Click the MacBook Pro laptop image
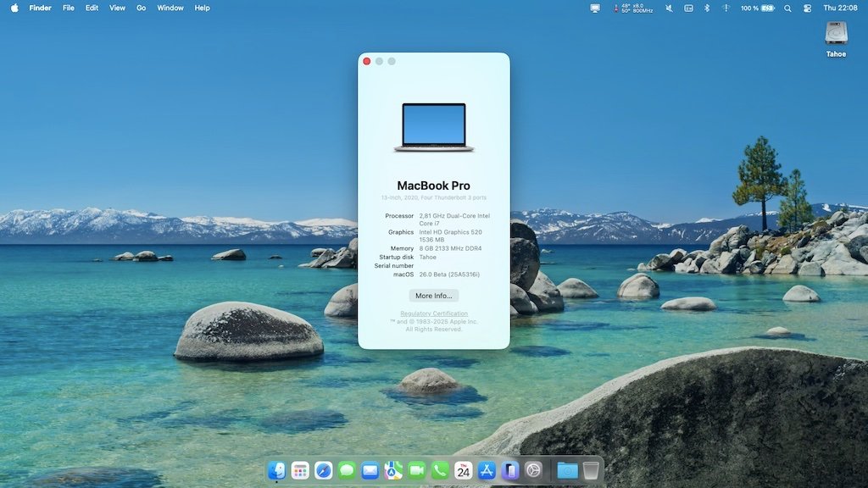 434,127
